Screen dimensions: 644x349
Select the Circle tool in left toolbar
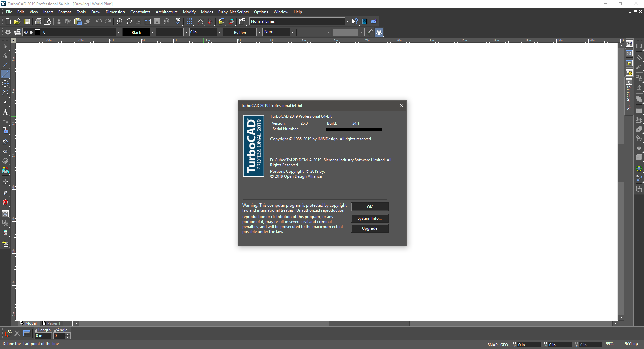[5, 83]
